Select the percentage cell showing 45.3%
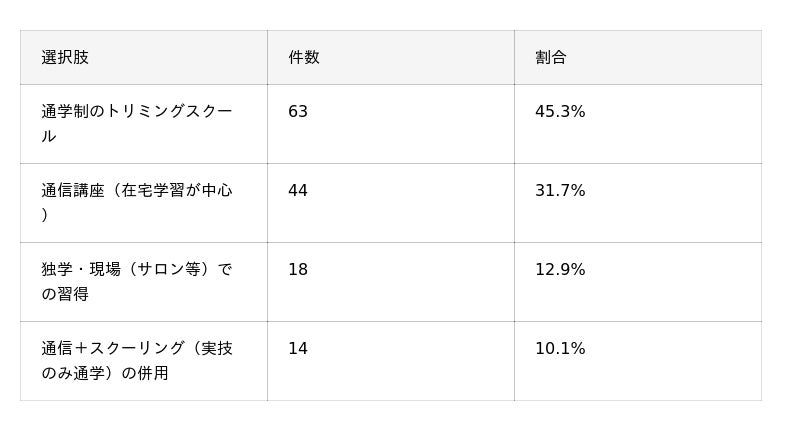This screenshot has width=800, height=431. pos(638,124)
